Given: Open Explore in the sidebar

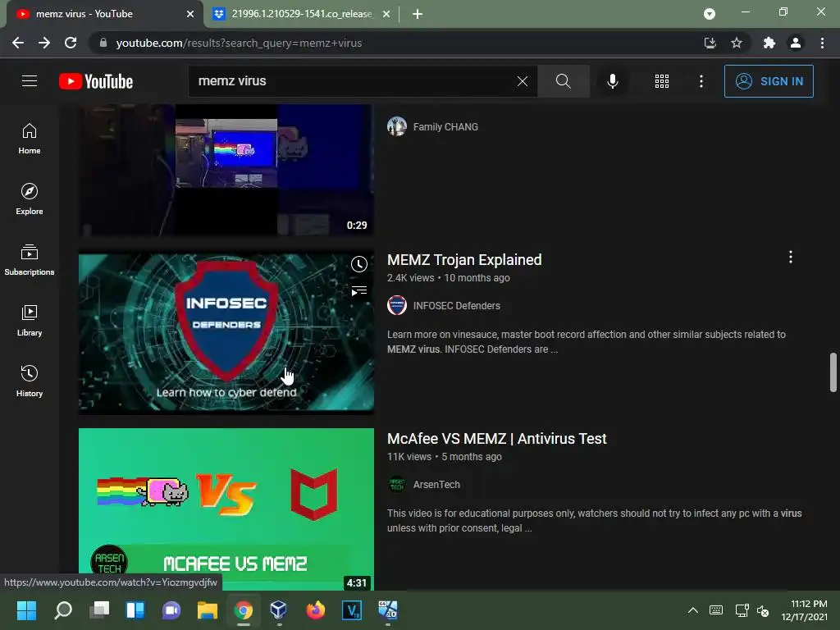Looking at the screenshot, I should [30, 199].
